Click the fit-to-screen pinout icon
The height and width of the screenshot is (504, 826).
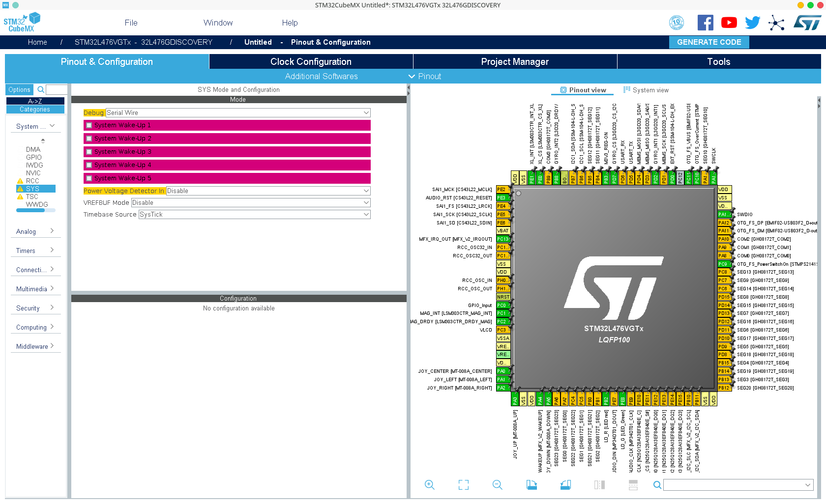[463, 485]
